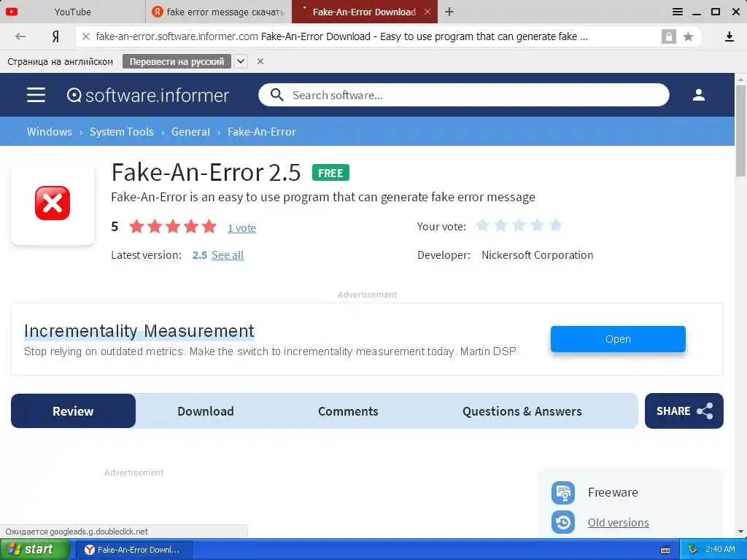747x560 pixels.
Task: Dismiss the translation bar with X
Action: (x=260, y=61)
